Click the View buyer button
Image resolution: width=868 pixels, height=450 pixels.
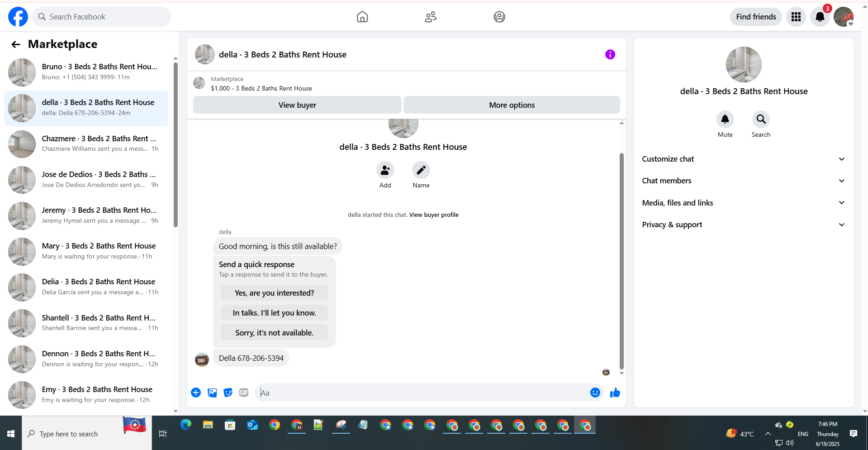click(297, 105)
